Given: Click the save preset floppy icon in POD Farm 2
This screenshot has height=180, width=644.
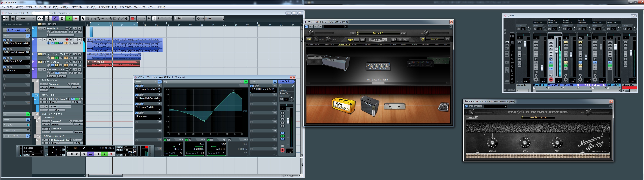Looking at the screenshot, I should pyautogui.click(x=353, y=33).
